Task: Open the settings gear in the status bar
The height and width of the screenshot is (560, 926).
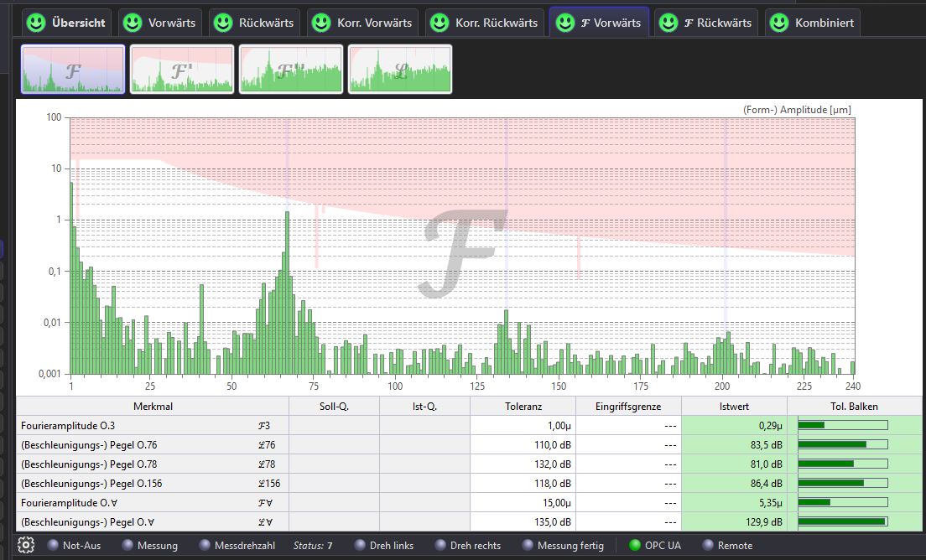Action: (x=26, y=545)
